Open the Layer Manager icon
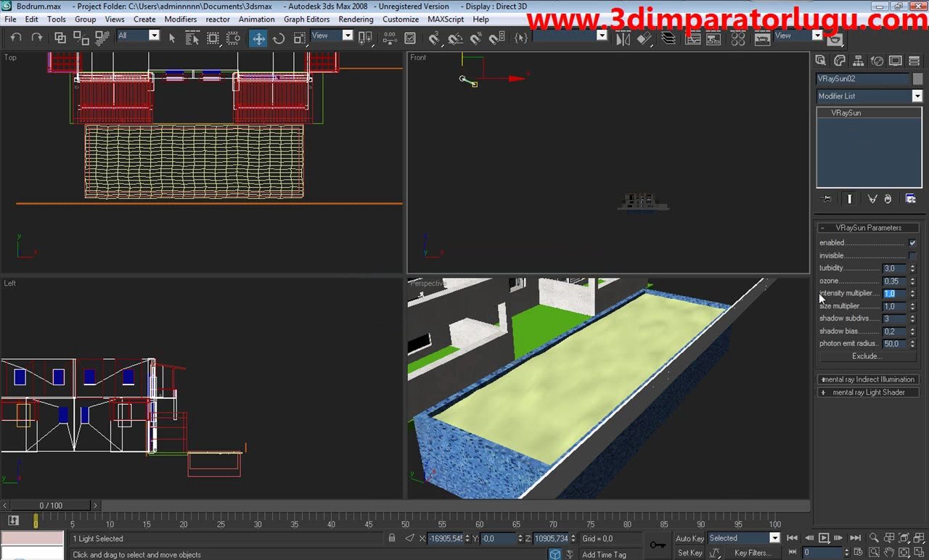This screenshot has height=560, width=929. point(668,38)
